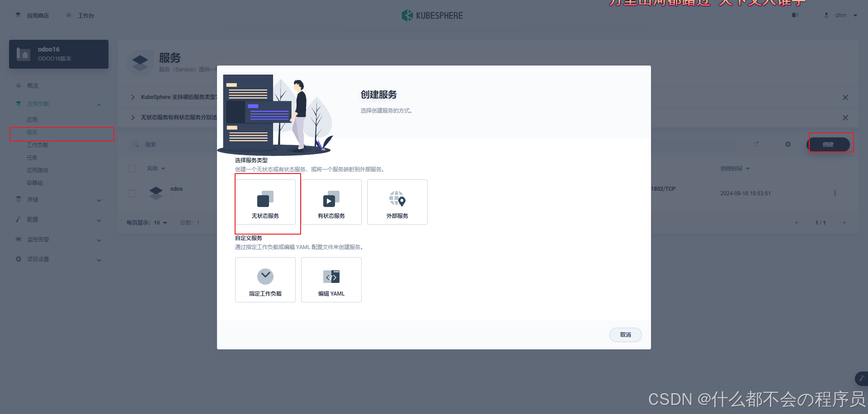Click the icon left of the dhm username
This screenshot has width=868, height=414.
(x=826, y=15)
